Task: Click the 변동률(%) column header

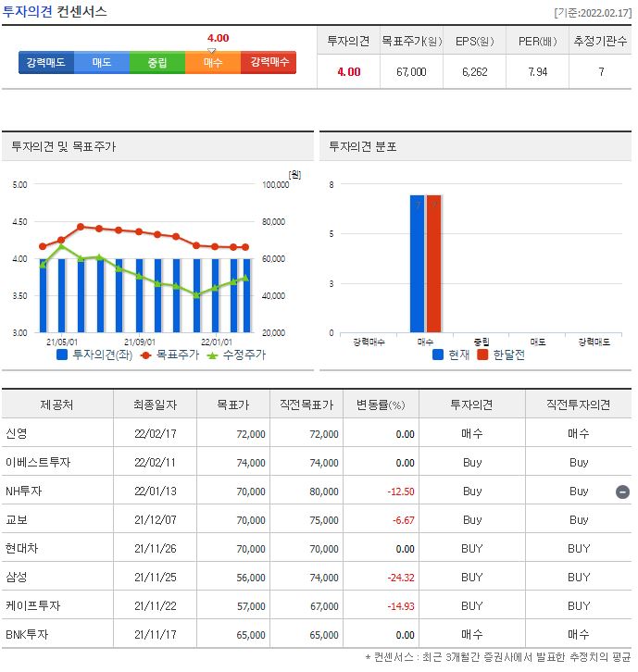Action: tap(381, 404)
